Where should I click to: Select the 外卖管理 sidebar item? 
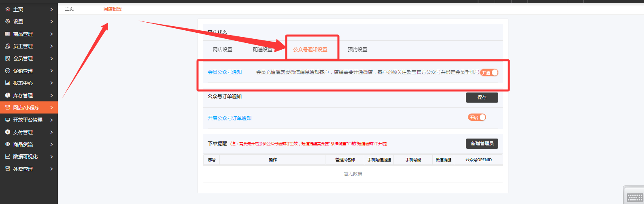tap(23, 169)
